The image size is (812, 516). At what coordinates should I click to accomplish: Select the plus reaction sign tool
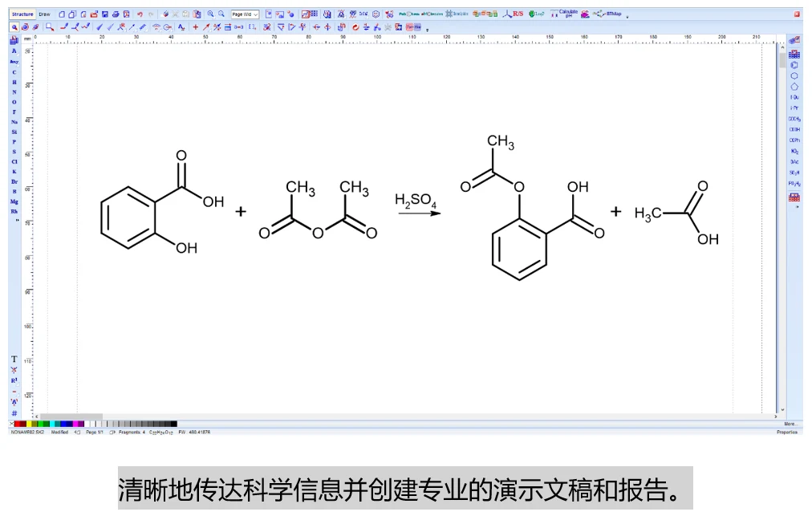coord(195,27)
